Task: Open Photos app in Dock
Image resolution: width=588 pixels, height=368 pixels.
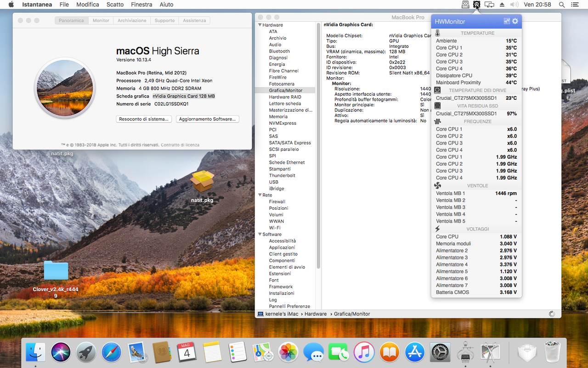Action: tap(288, 352)
